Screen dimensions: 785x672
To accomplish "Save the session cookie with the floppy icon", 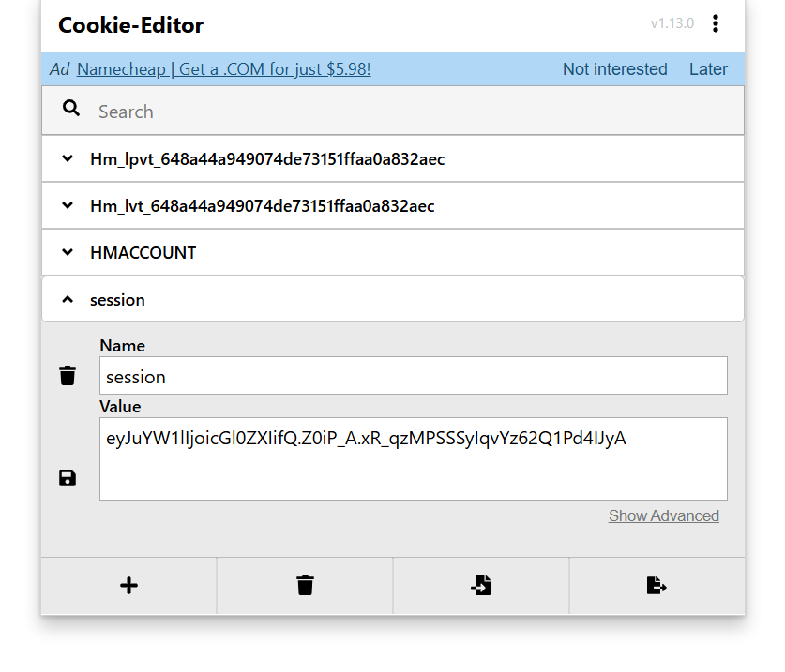I will click(68, 479).
